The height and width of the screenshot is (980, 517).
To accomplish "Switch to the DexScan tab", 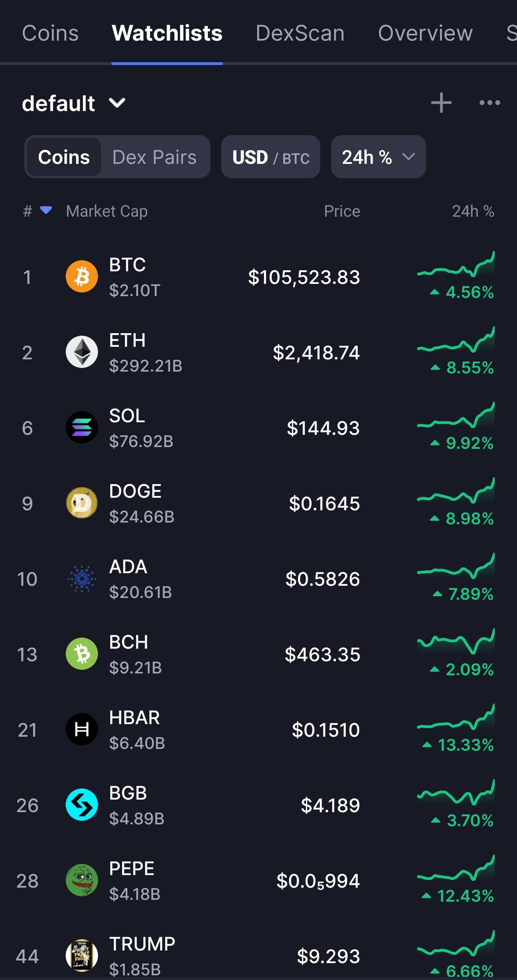I will point(300,33).
